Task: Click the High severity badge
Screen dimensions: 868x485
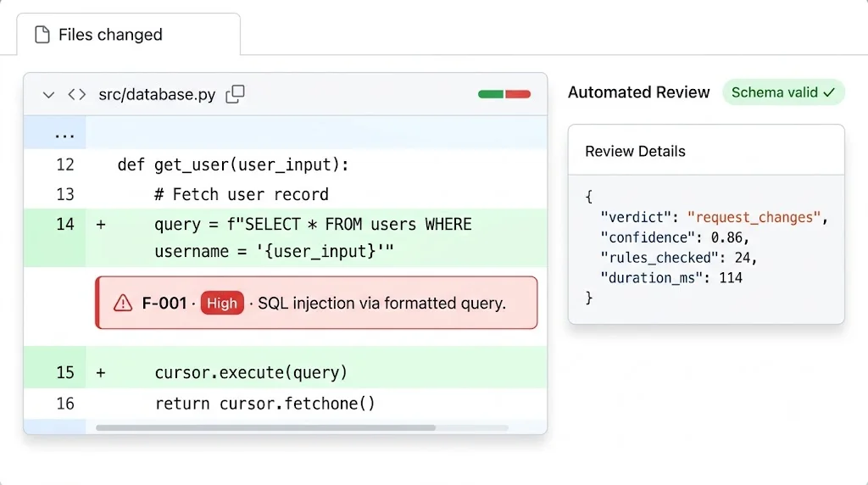Action: 222,303
